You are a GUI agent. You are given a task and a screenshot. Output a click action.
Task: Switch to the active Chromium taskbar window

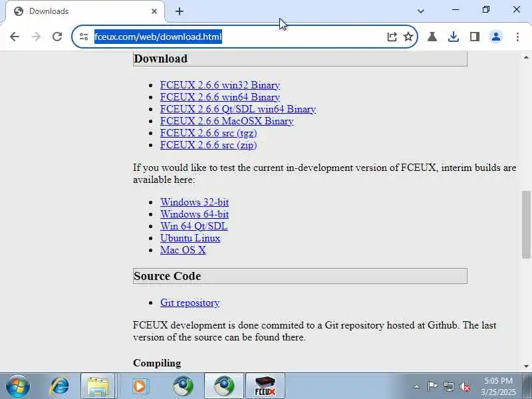(224, 386)
